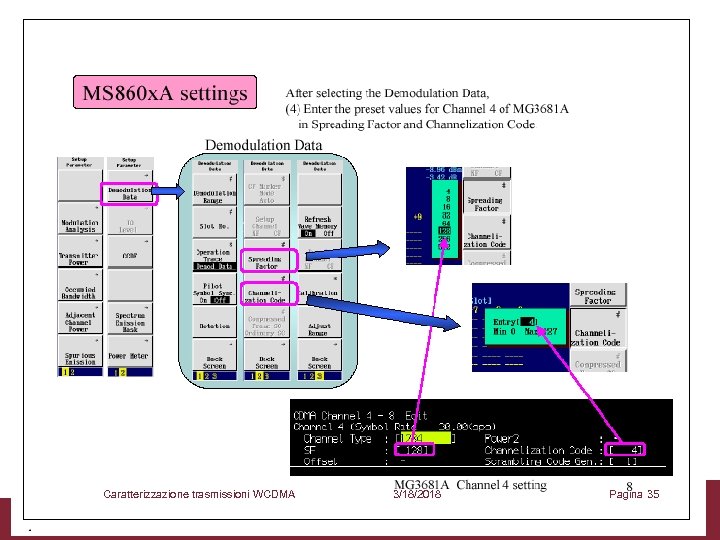Click the greyed Compressed key beside Entry popup
This screenshot has width=720, height=540.
point(598,361)
